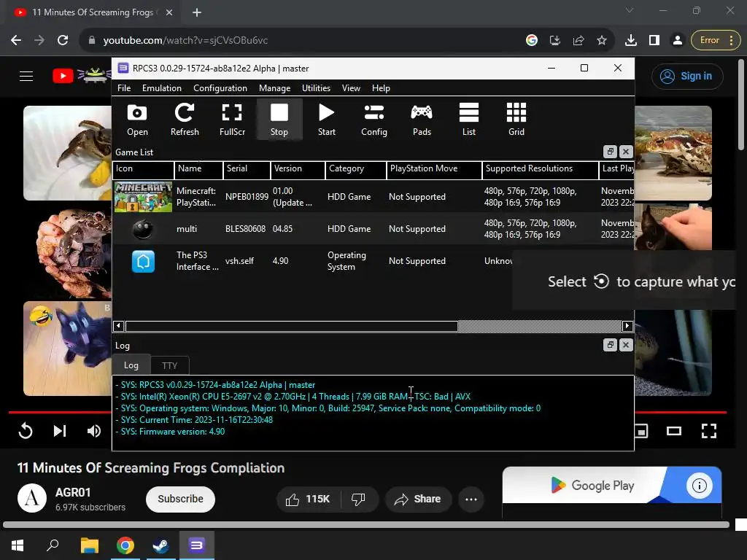Select the multi game row icon
Viewport: 747px width, 560px height.
143,229
